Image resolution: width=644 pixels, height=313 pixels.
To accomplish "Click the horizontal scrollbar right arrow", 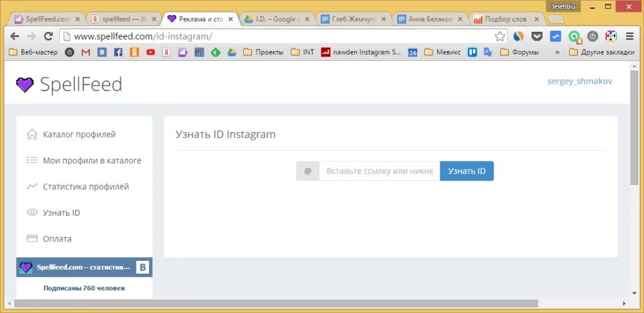I will click(x=625, y=304).
